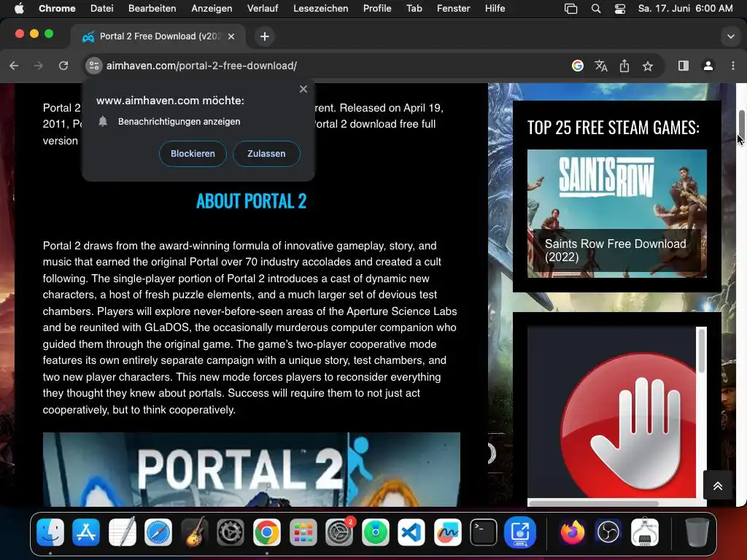Screen dimensions: 747x560
Task: Click the Portal 2 banner image
Action: (x=252, y=470)
